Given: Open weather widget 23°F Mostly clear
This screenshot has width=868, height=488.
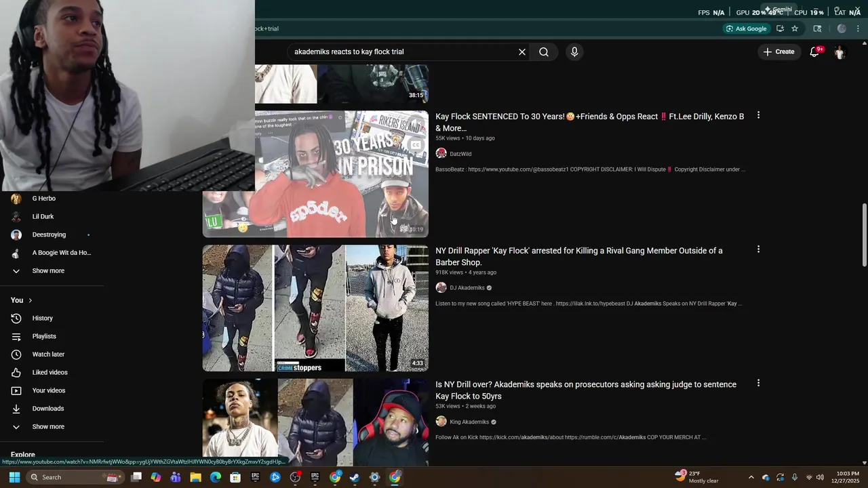Looking at the screenshot, I should pos(697,477).
